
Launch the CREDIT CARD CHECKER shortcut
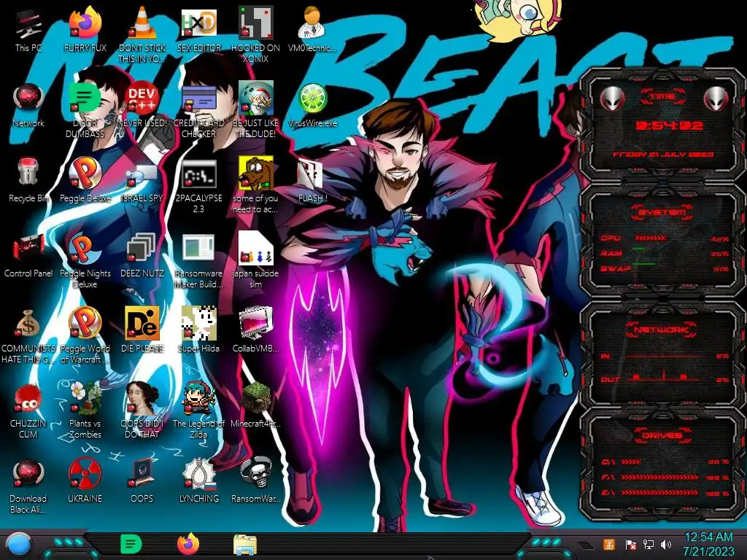(198, 99)
